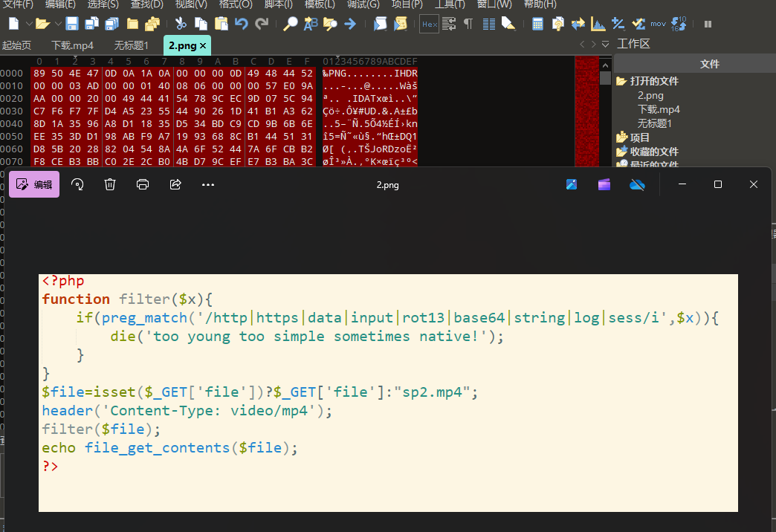776x532 pixels.
Task: Click the base converter 10/16 icon
Action: click(679, 23)
